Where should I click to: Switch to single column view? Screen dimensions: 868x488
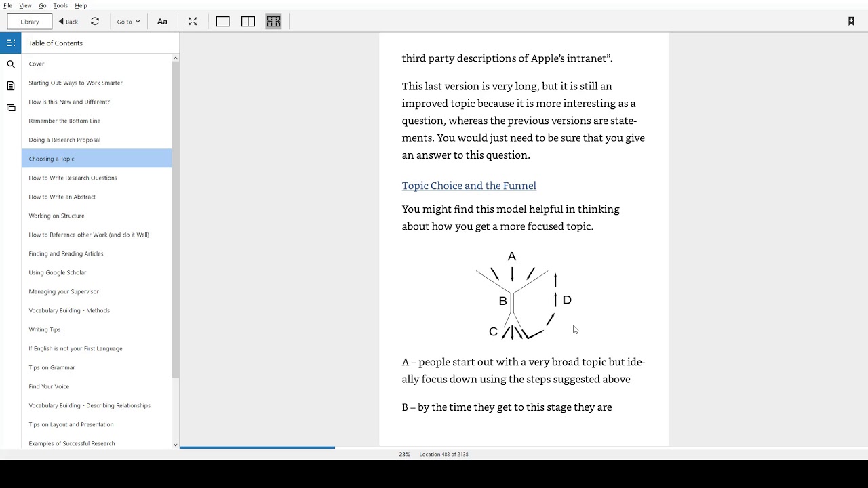click(x=223, y=22)
